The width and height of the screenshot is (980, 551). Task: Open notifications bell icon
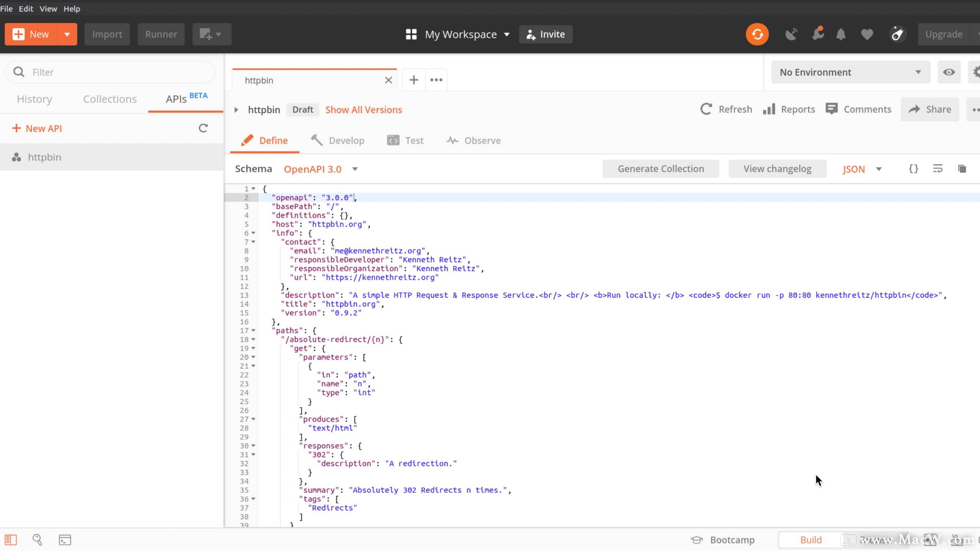[x=841, y=34]
